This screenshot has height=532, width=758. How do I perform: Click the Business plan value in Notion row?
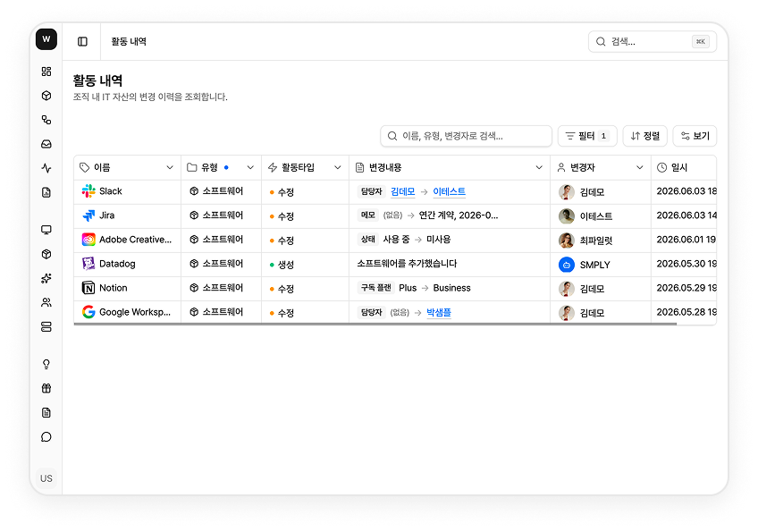click(x=451, y=288)
